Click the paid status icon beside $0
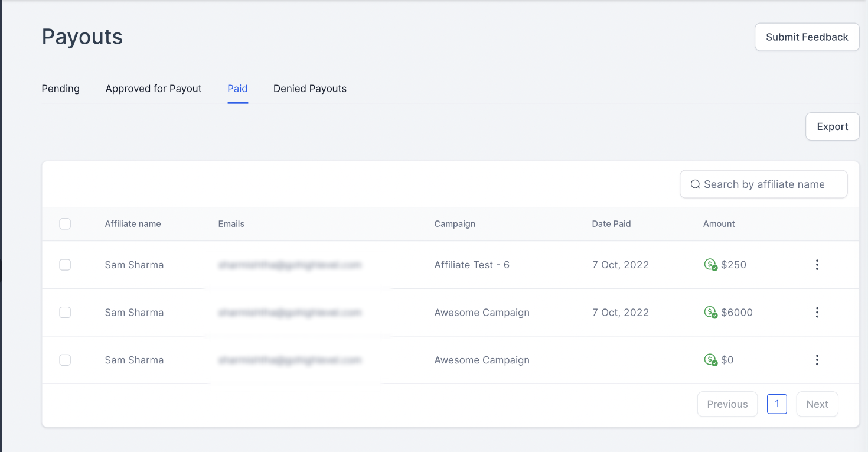The height and width of the screenshot is (452, 868). tap(711, 360)
